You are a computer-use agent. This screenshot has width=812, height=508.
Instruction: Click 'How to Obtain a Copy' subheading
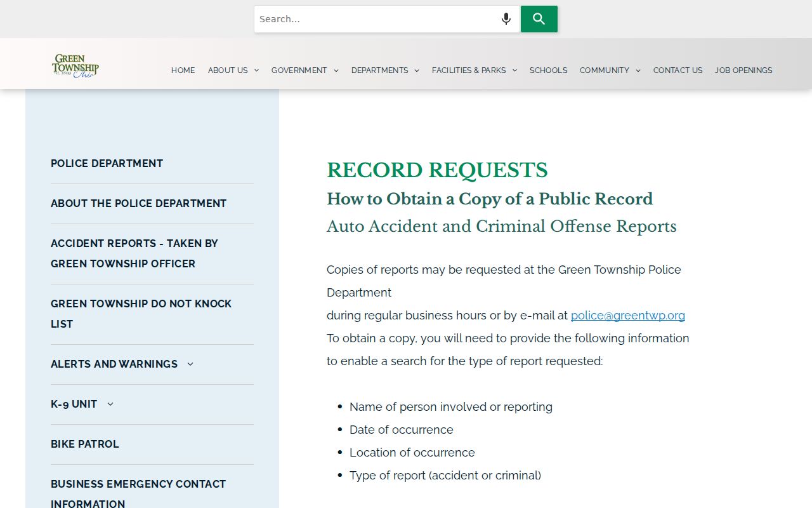(490, 199)
